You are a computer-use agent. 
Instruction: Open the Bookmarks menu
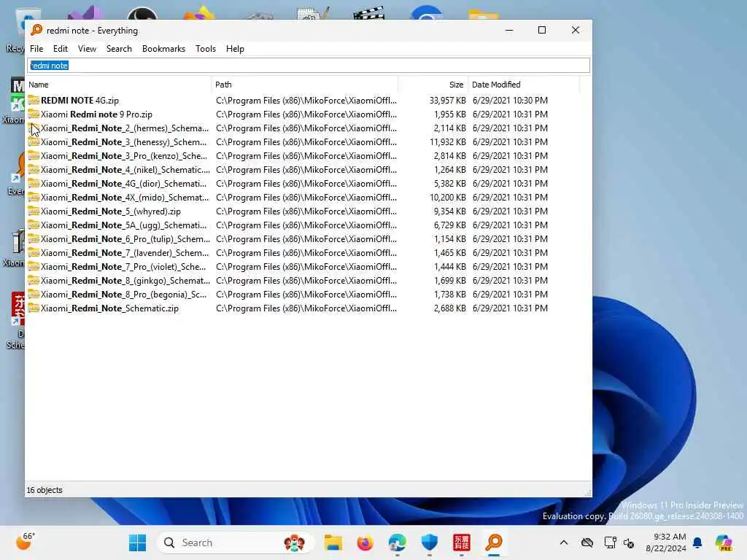(163, 49)
